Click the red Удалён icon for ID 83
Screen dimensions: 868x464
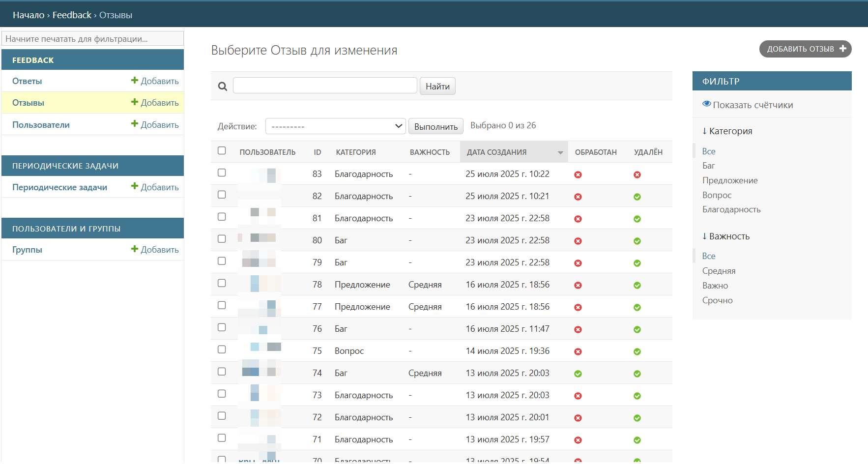pyautogui.click(x=637, y=174)
